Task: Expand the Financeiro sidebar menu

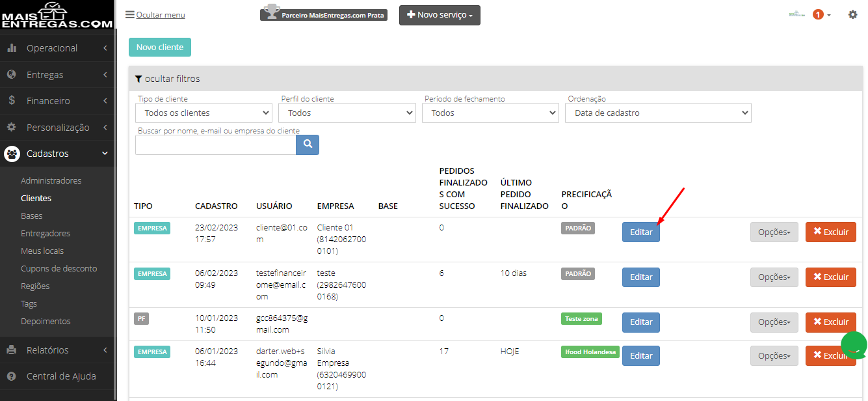Action: pyautogui.click(x=57, y=101)
